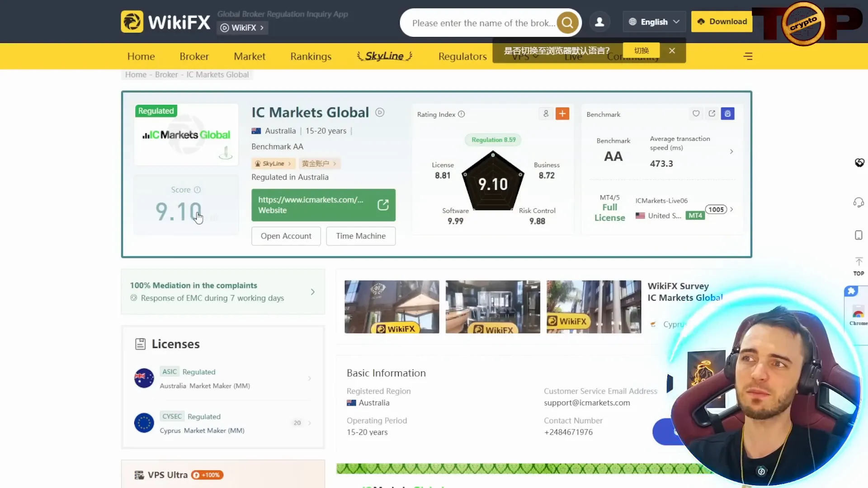
Task: Click the Licenses document icon
Action: [x=140, y=344]
